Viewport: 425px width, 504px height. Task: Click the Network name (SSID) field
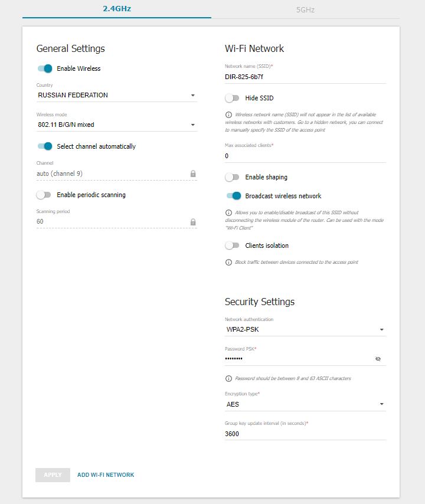305,77
